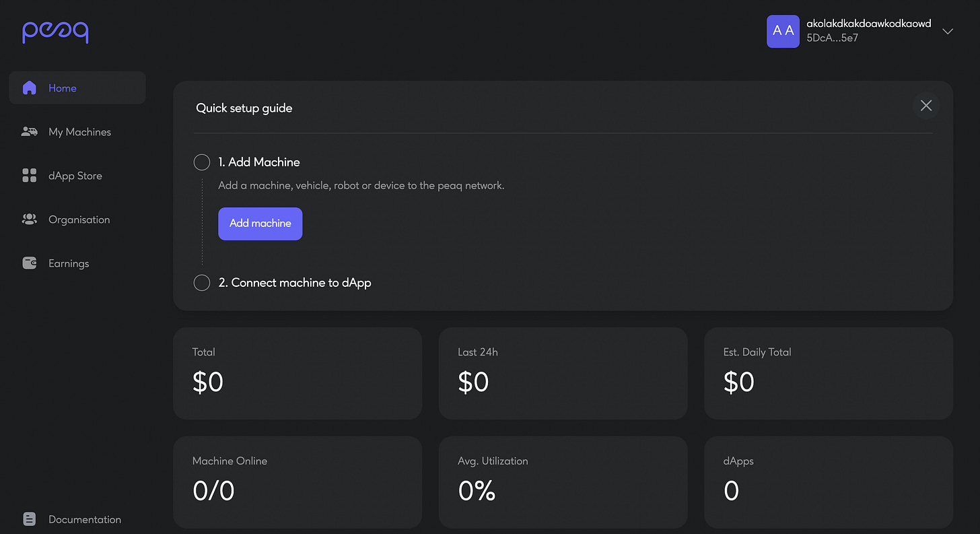The height and width of the screenshot is (534, 980).
Task: Click the Avg. Utilization 0% card
Action: pos(563,482)
